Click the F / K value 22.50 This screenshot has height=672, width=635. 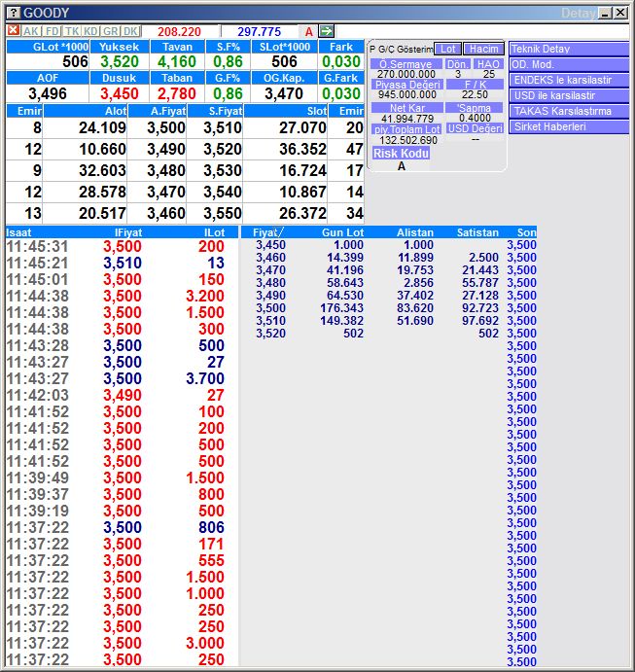(475, 94)
